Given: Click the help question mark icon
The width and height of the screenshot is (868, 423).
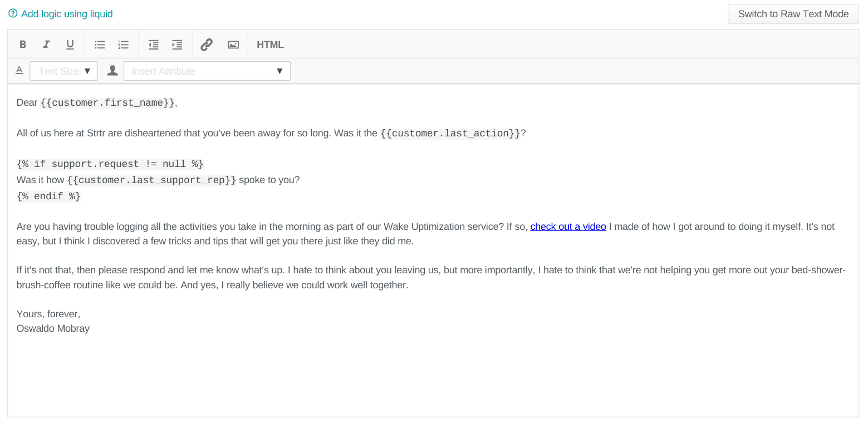Looking at the screenshot, I should pos(13,13).
